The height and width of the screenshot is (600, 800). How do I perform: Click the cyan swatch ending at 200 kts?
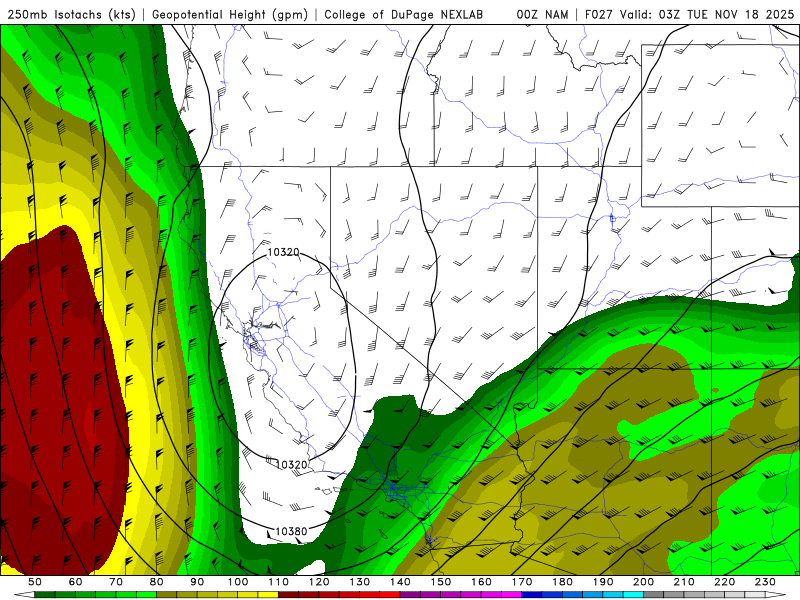(633, 594)
